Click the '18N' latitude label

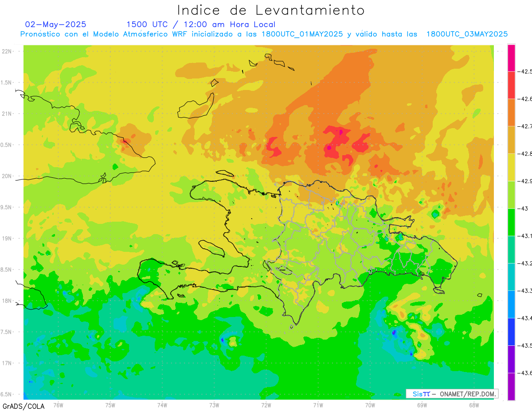click(x=8, y=301)
